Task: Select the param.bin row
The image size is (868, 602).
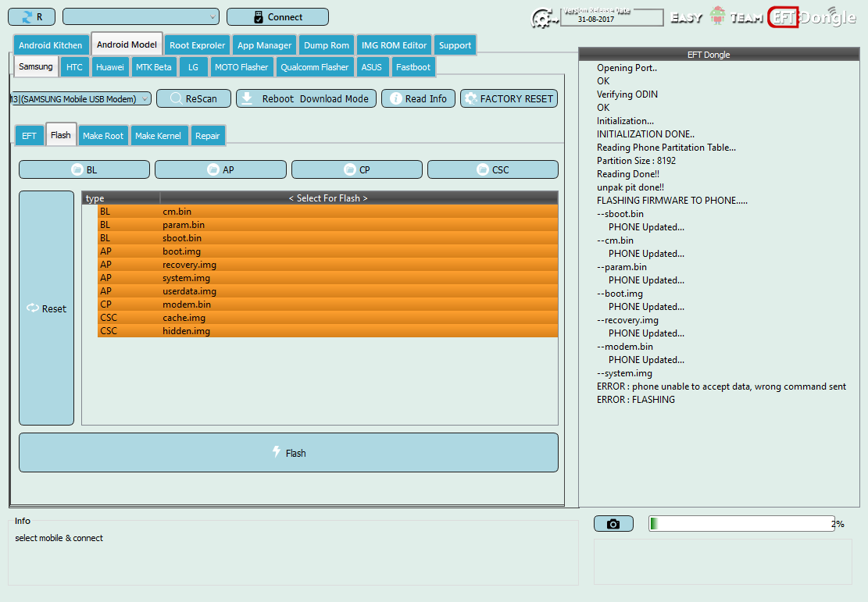Action: [327, 225]
